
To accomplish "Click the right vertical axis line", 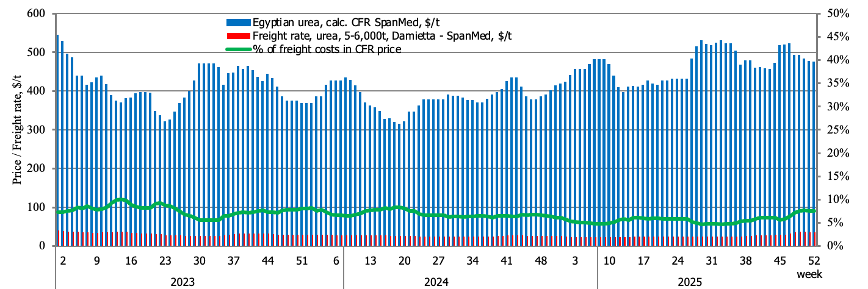I will pyautogui.click(x=817, y=129).
